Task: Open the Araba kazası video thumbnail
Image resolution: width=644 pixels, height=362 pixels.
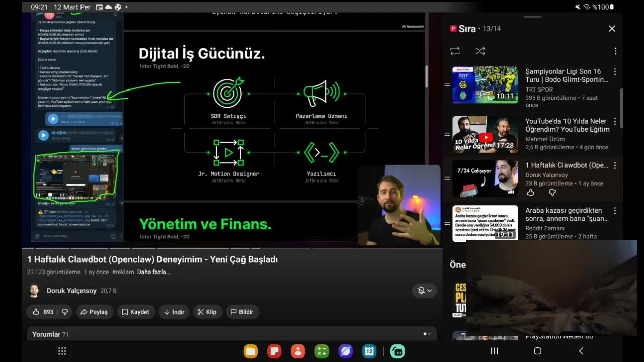Action: coord(485,223)
